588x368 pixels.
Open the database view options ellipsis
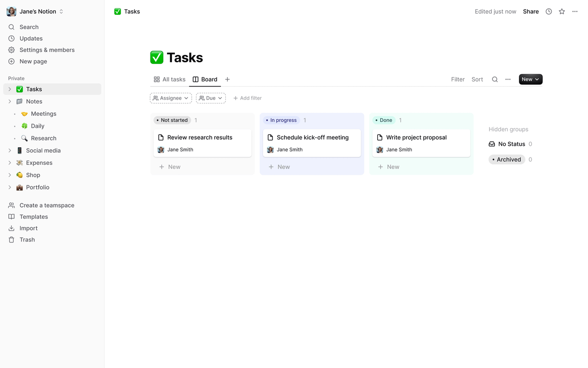pyautogui.click(x=508, y=79)
